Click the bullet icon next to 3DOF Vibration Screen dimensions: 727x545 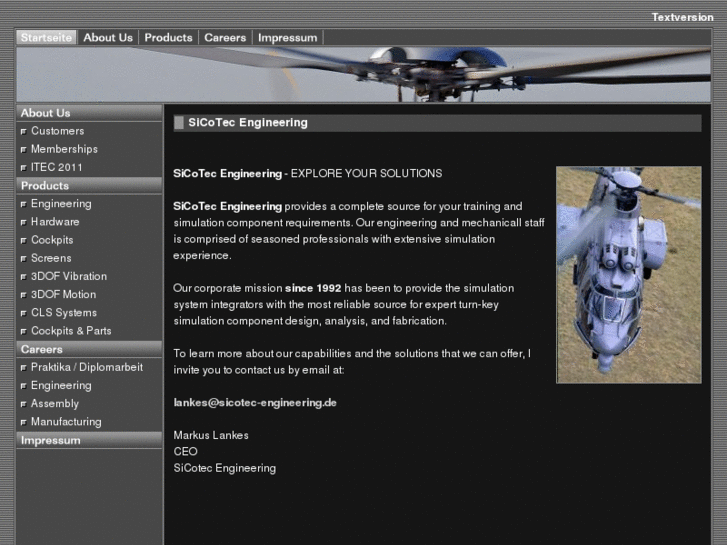pyautogui.click(x=24, y=277)
